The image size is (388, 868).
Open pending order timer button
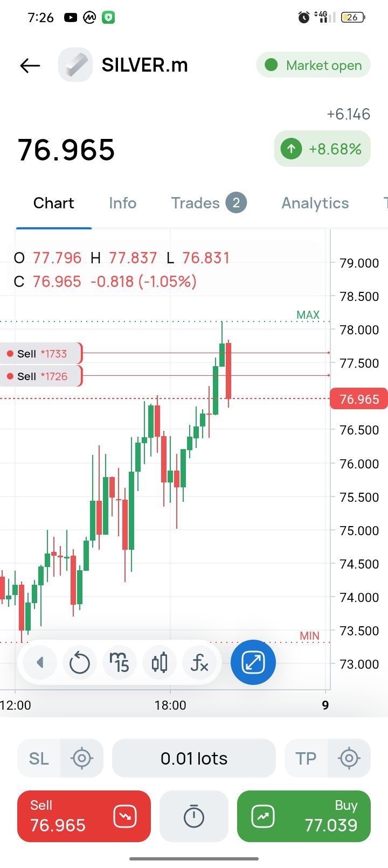point(194,816)
